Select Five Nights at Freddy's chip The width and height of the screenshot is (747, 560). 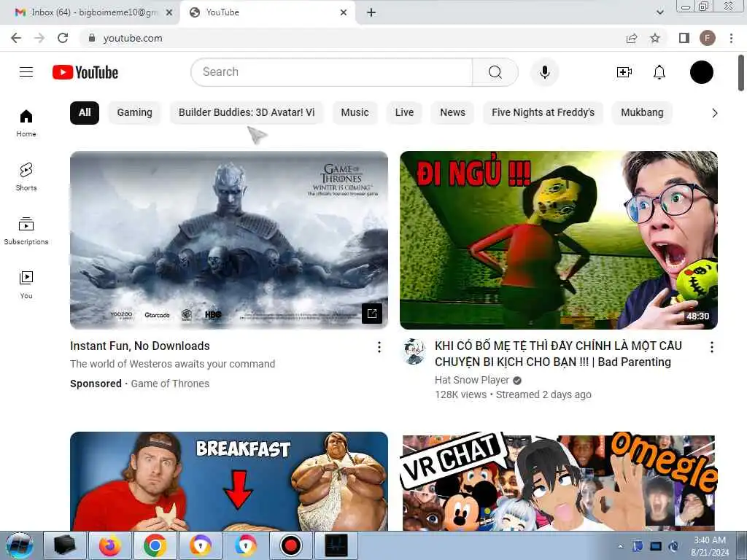(543, 113)
